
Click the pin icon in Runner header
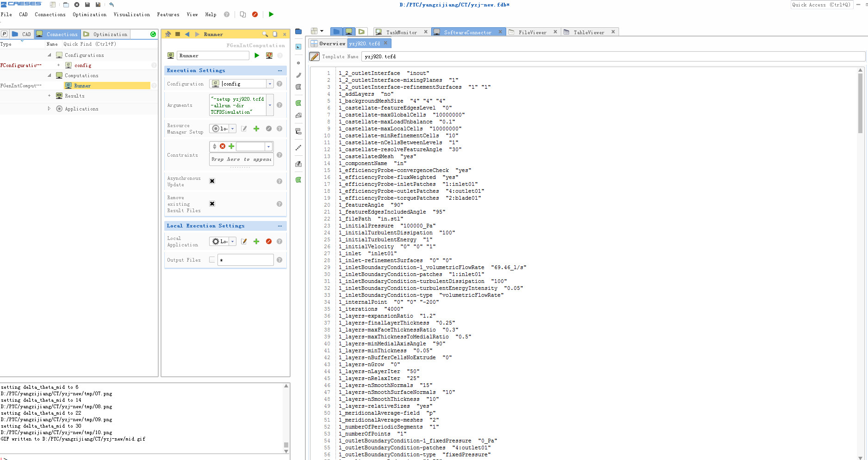[168, 34]
